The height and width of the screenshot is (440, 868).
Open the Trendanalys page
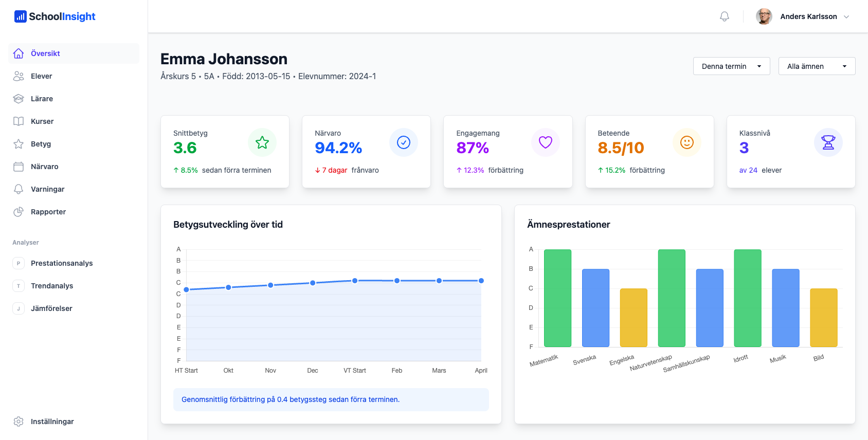tap(52, 286)
